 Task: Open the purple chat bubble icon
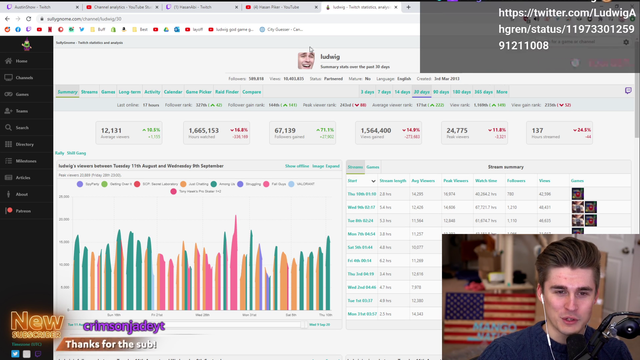[628, 91]
